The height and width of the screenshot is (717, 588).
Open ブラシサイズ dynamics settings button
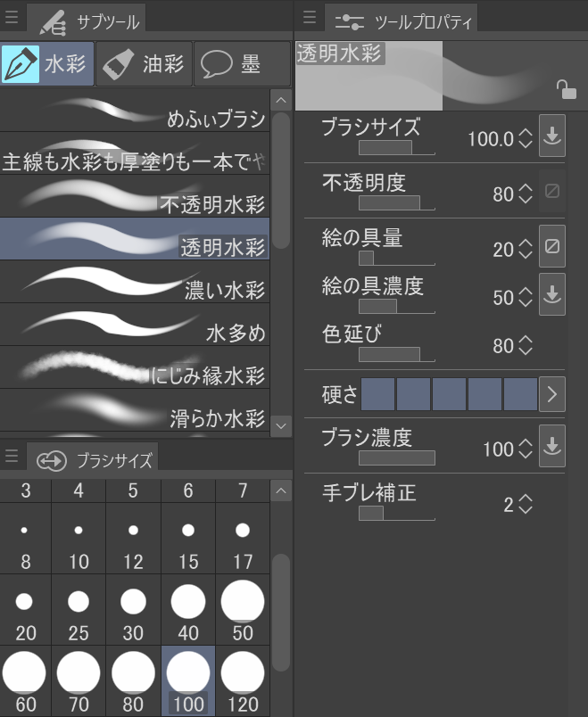click(551, 136)
